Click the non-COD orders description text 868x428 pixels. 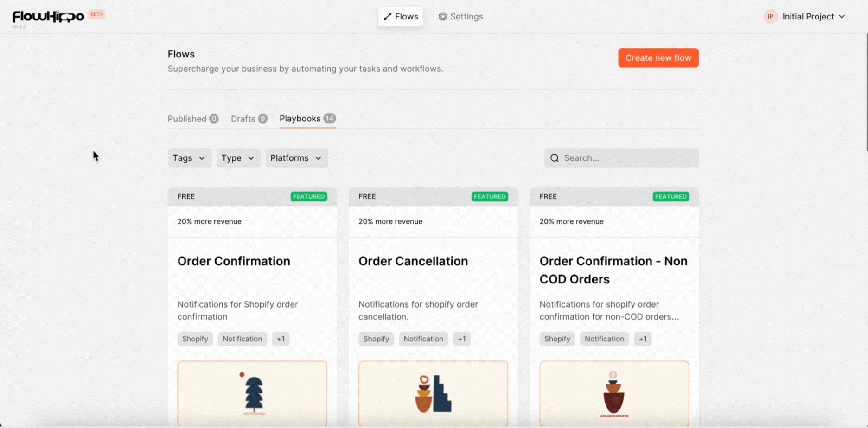click(x=609, y=310)
